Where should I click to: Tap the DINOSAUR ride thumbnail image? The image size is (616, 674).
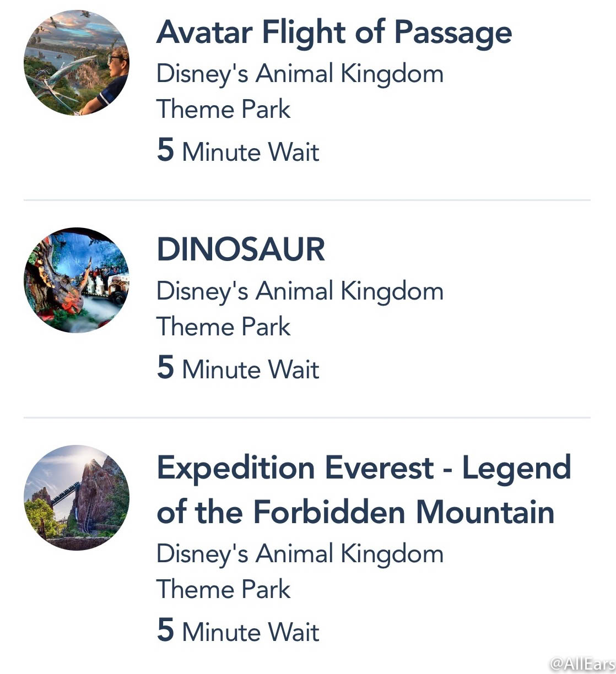coord(77,280)
